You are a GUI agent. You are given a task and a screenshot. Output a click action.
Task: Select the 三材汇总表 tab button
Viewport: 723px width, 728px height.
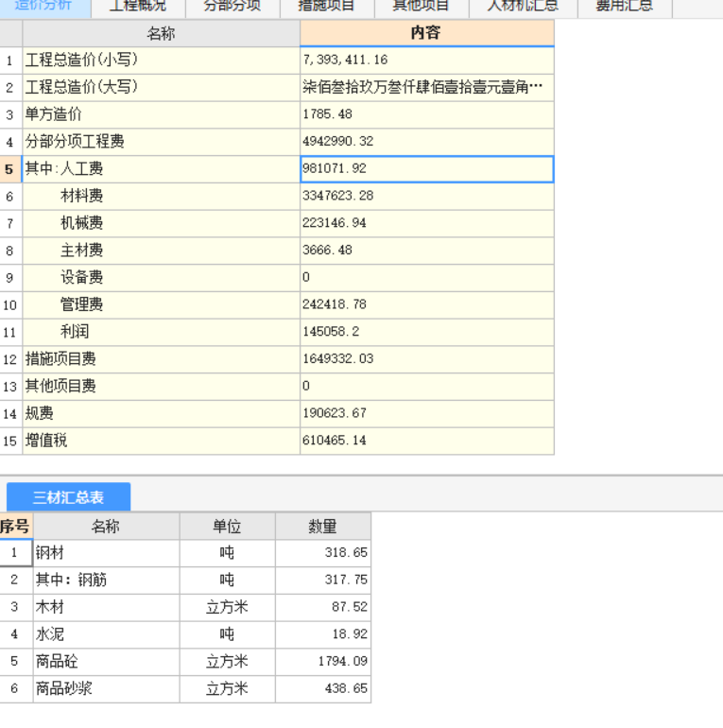point(68,496)
